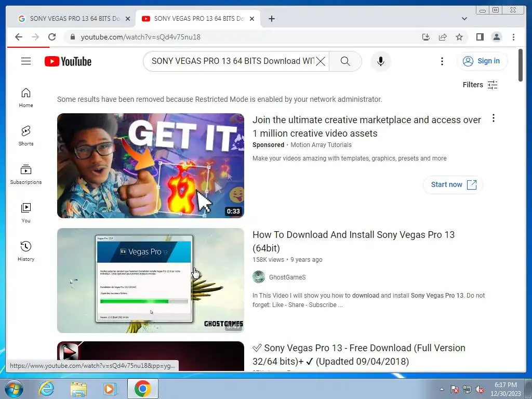Go forward with the browser forward arrow
This screenshot has height=399, width=532.
click(35, 37)
